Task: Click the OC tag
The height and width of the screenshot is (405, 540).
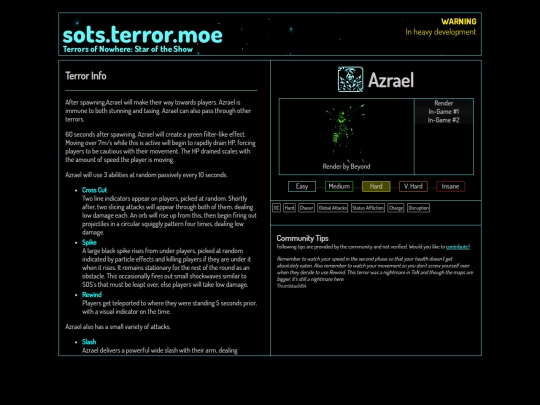Action: coord(276,208)
